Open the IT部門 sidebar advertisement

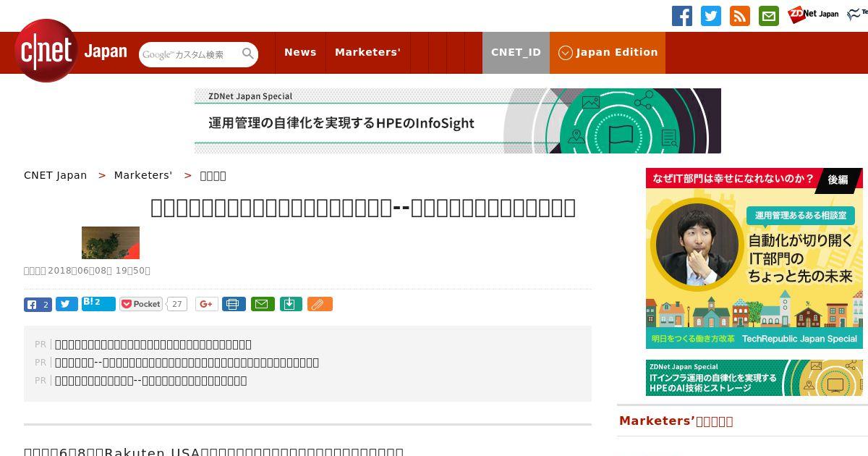pyautogui.click(x=754, y=258)
